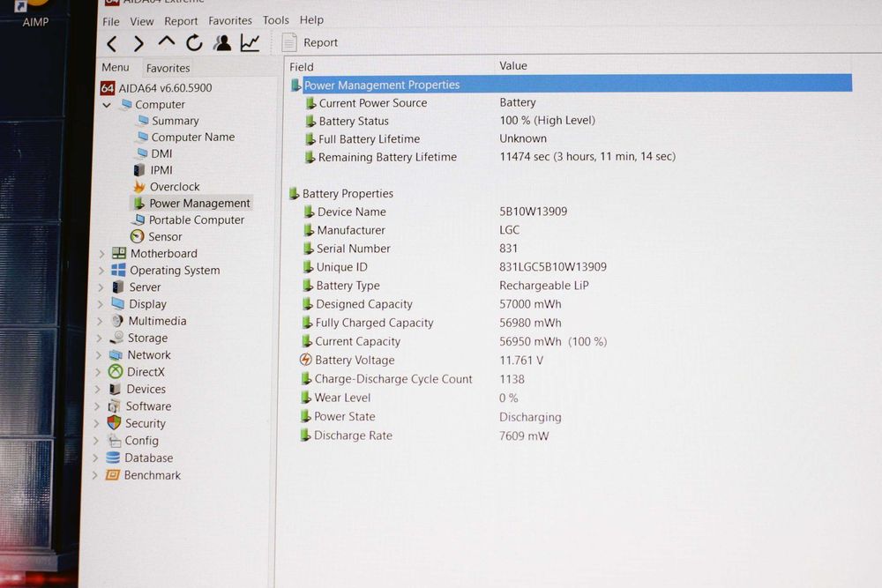Open the View menu

(142, 21)
